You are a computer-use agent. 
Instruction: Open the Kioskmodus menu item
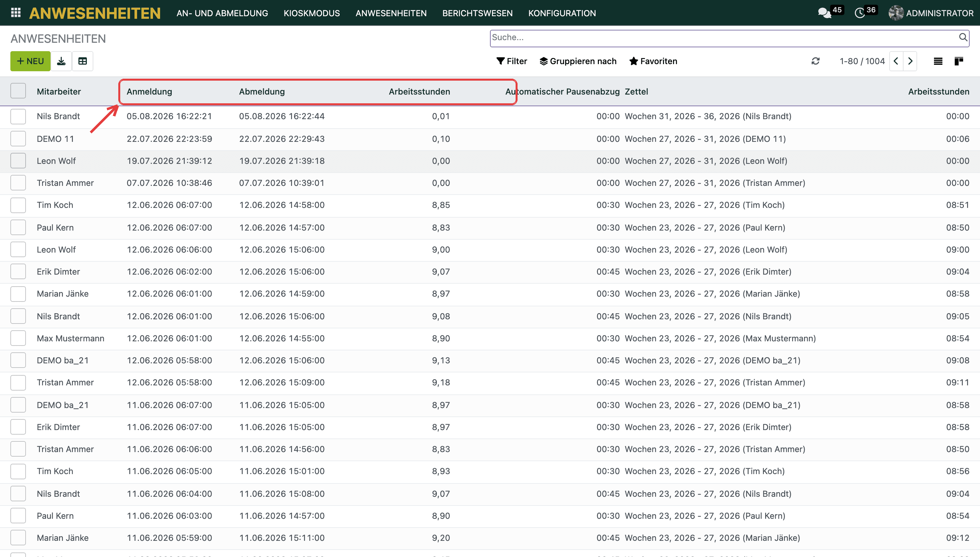pyautogui.click(x=312, y=13)
